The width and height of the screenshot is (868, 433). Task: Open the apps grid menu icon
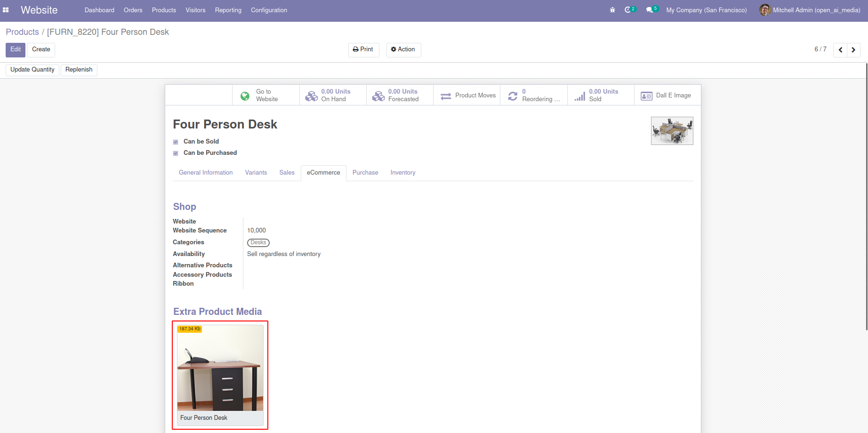tap(6, 10)
